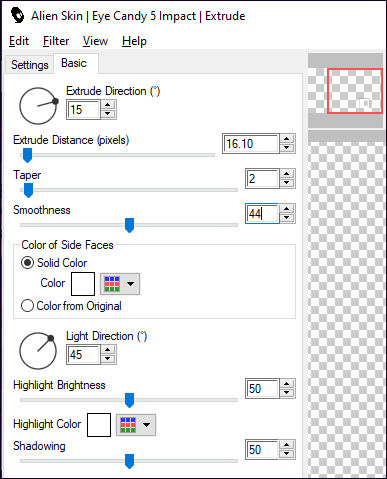
Task: Click the side faces Color swatch
Action: (x=83, y=284)
